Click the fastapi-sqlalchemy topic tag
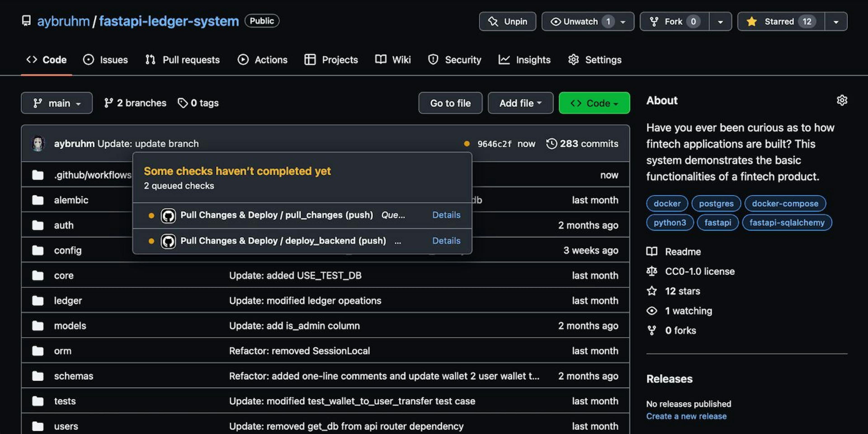The image size is (868, 434). click(x=787, y=222)
